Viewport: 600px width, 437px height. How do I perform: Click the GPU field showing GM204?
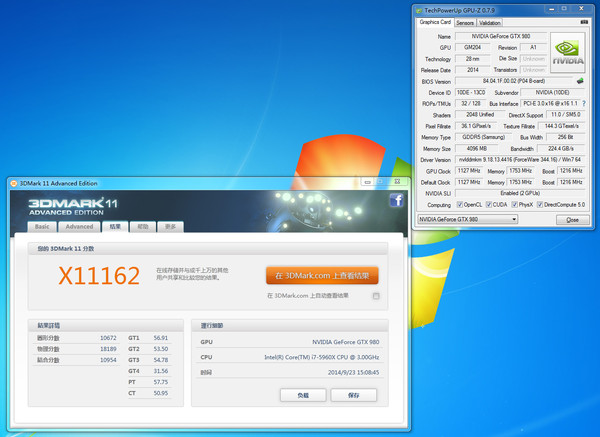click(x=473, y=47)
